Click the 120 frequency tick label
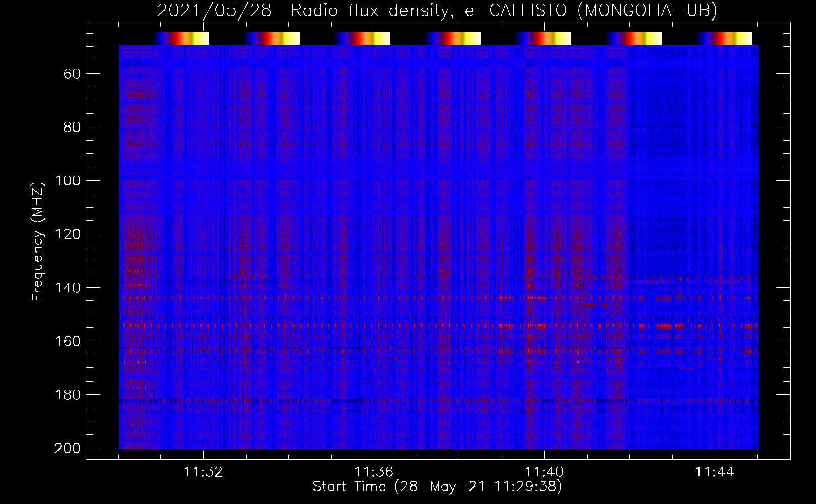The image size is (816, 504). pos(68,234)
